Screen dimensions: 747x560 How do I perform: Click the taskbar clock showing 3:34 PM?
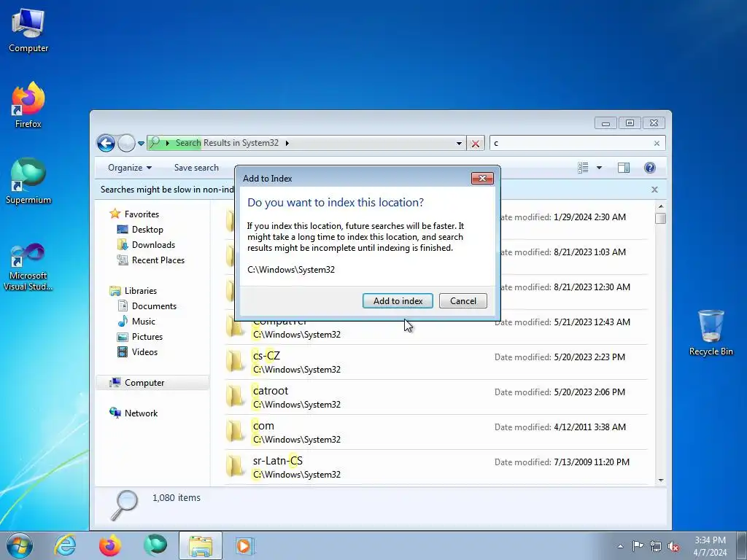(710, 546)
